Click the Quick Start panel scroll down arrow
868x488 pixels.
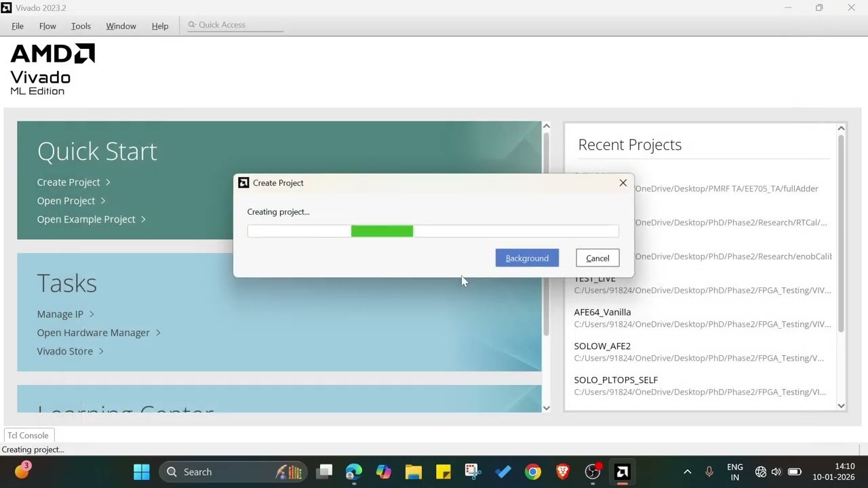(547, 407)
